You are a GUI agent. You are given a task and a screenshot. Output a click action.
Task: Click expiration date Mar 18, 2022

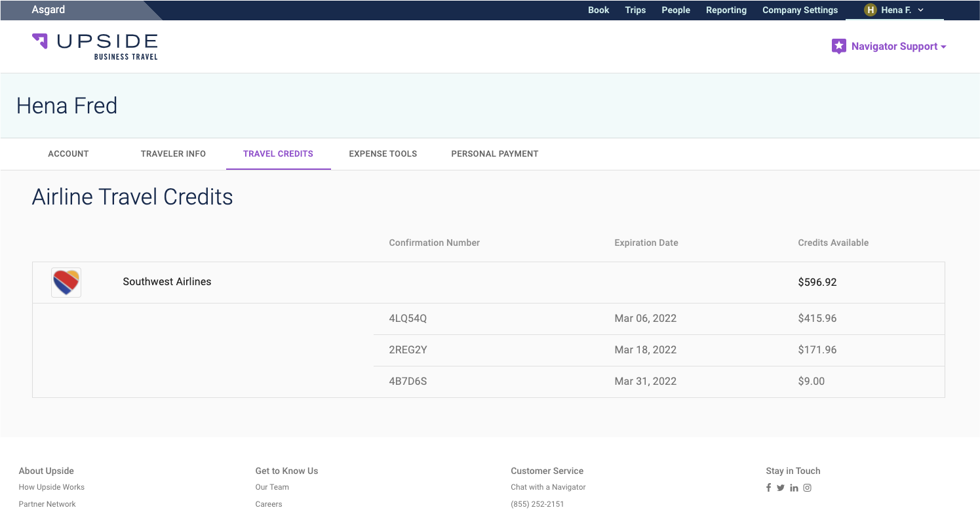(646, 350)
